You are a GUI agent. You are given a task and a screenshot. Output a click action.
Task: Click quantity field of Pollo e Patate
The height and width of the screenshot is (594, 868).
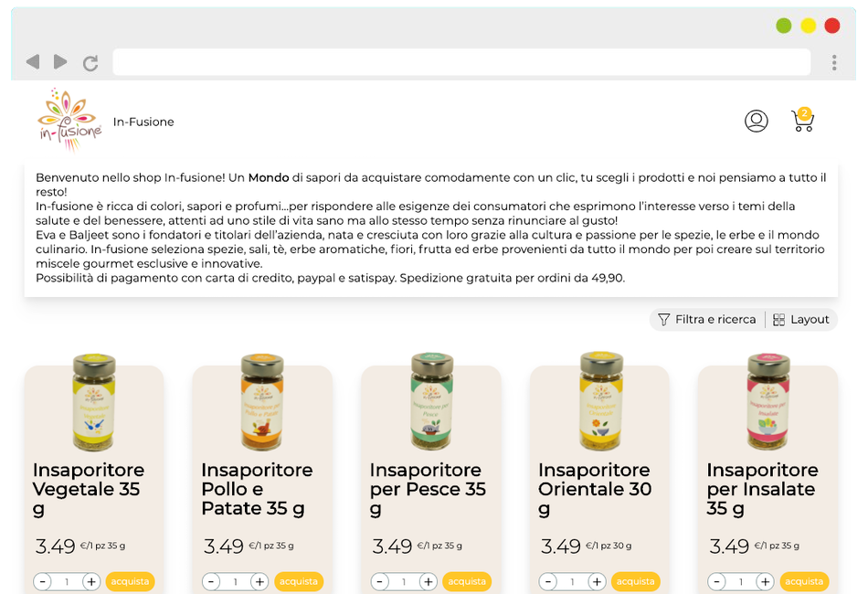[235, 582]
